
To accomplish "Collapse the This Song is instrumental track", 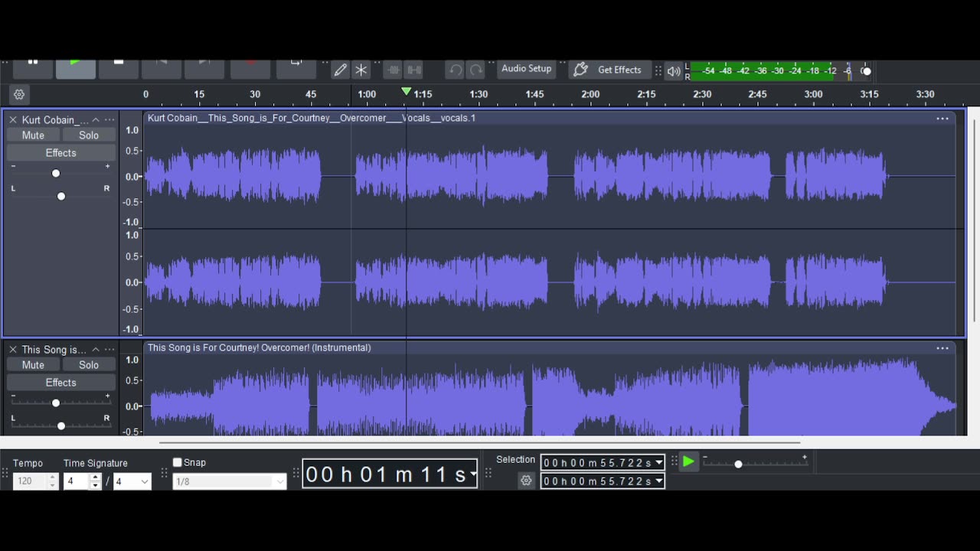I will pyautogui.click(x=96, y=350).
